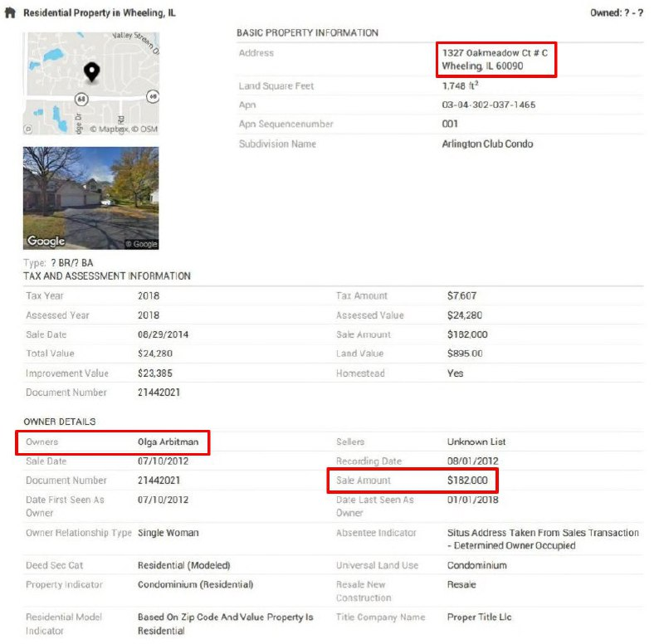Select Recording Date 08/01/2012
This screenshot has width=664, height=644.
pos(473,461)
